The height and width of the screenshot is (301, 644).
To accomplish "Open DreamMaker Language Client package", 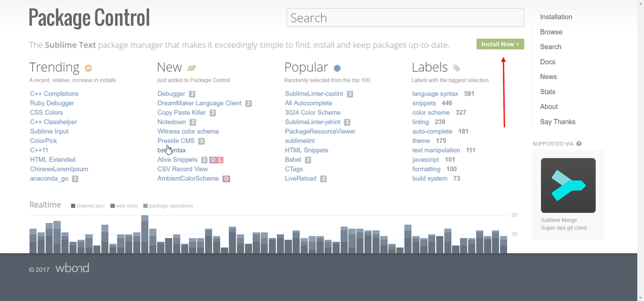I will 200,103.
